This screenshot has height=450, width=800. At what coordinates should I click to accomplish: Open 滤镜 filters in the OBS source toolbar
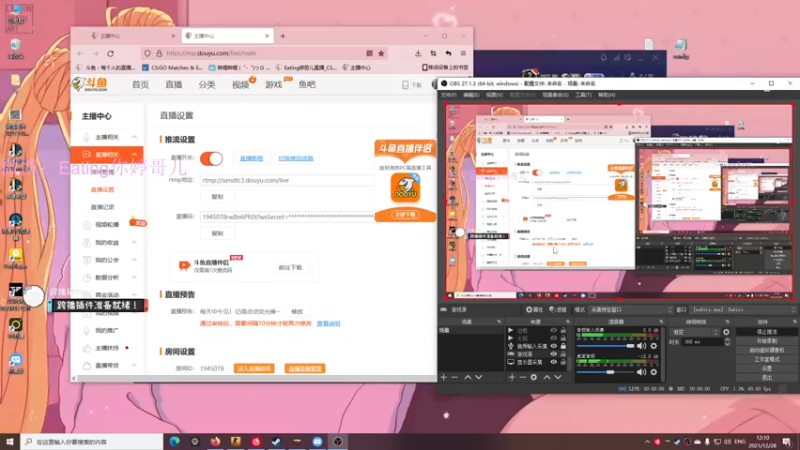coord(558,310)
